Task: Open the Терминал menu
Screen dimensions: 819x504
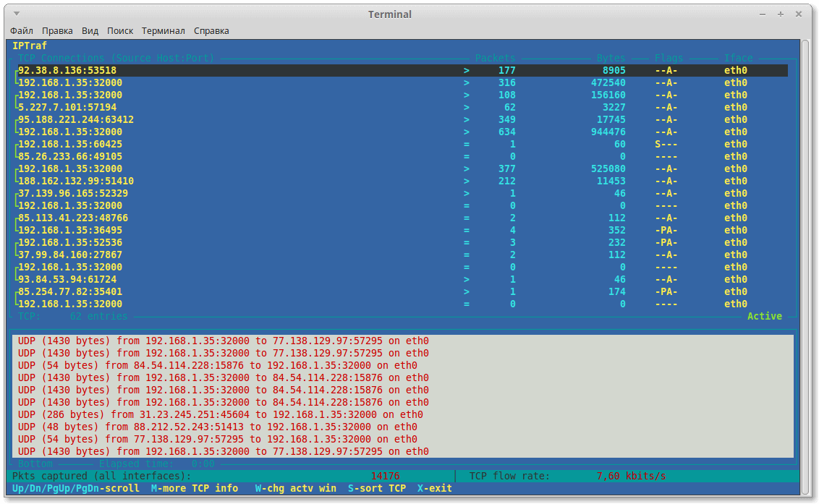Action: click(x=164, y=31)
